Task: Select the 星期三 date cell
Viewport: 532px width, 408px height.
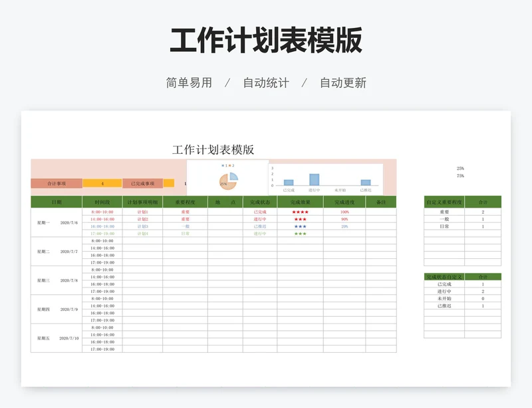Action: pos(44,280)
